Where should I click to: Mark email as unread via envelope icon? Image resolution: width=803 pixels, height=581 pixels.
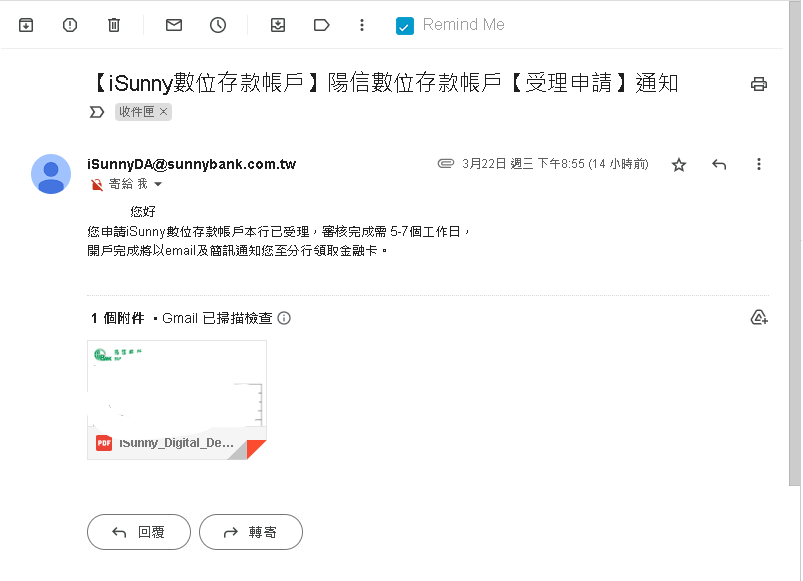click(174, 25)
